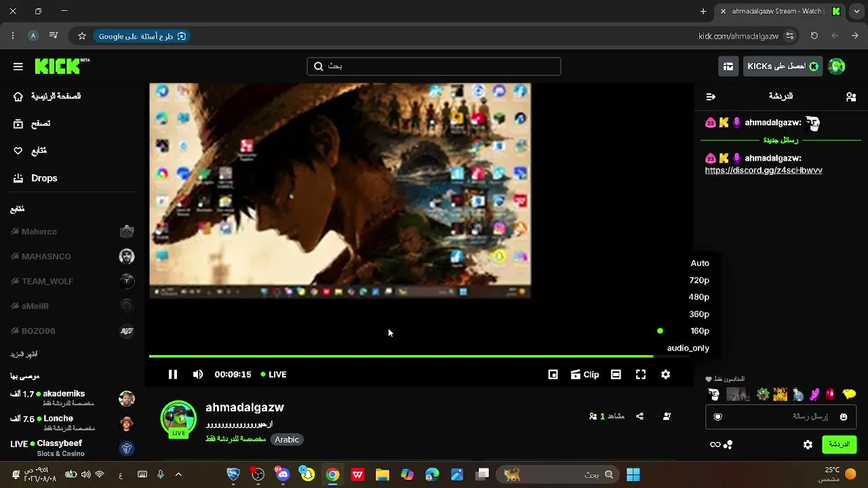Enter fullscreen for the video
Viewport: 868px width, 488px height.
click(x=641, y=374)
